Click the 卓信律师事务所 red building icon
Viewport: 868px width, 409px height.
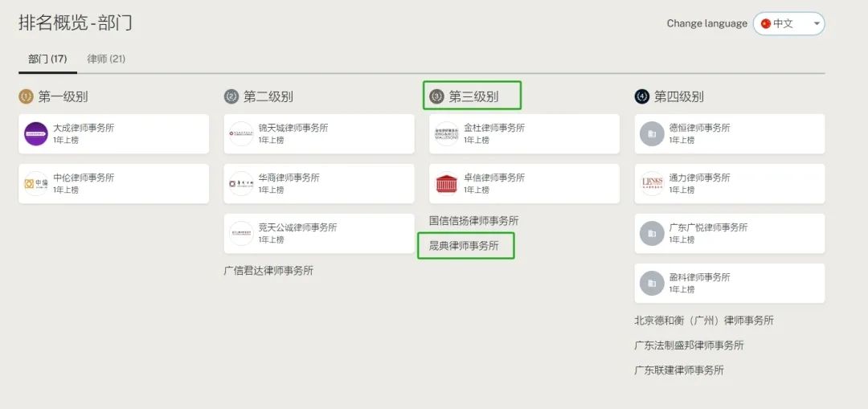446,183
